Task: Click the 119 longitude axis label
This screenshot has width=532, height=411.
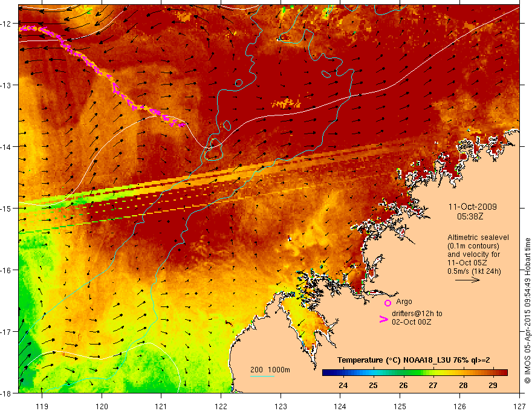Action: coord(42,406)
